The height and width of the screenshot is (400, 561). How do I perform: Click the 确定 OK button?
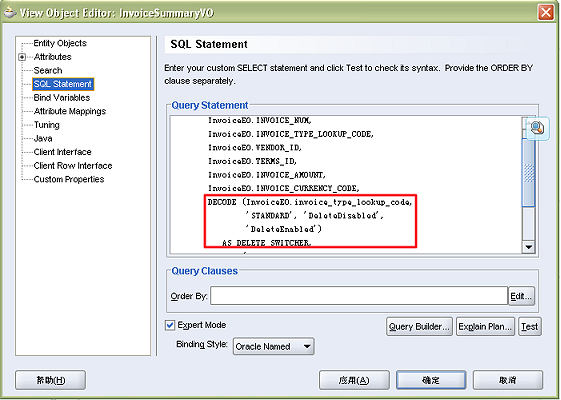[431, 380]
